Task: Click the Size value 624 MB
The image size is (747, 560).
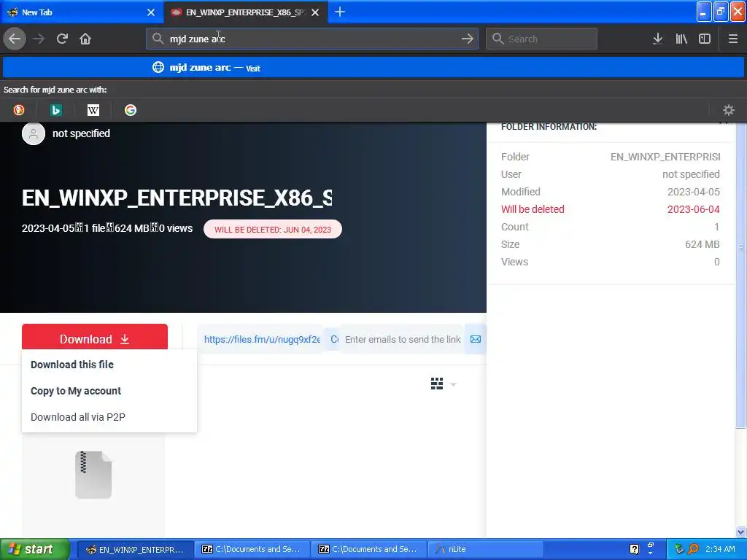Action: 702,244
